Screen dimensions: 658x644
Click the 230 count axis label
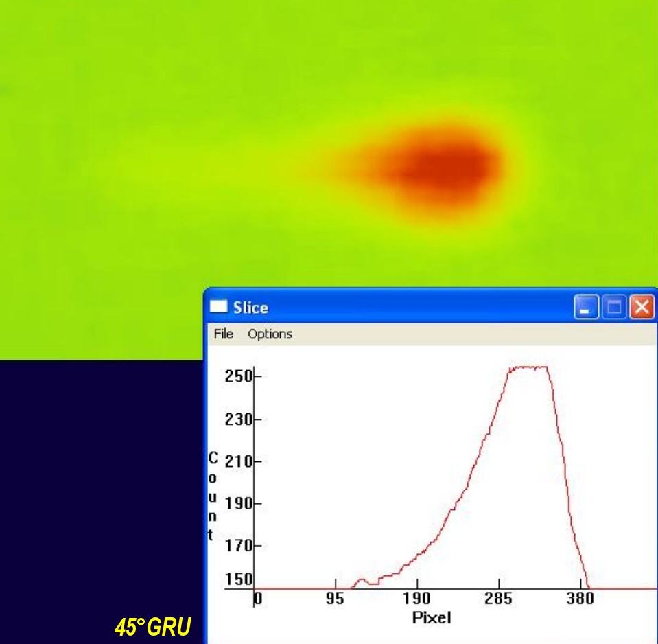click(238, 419)
